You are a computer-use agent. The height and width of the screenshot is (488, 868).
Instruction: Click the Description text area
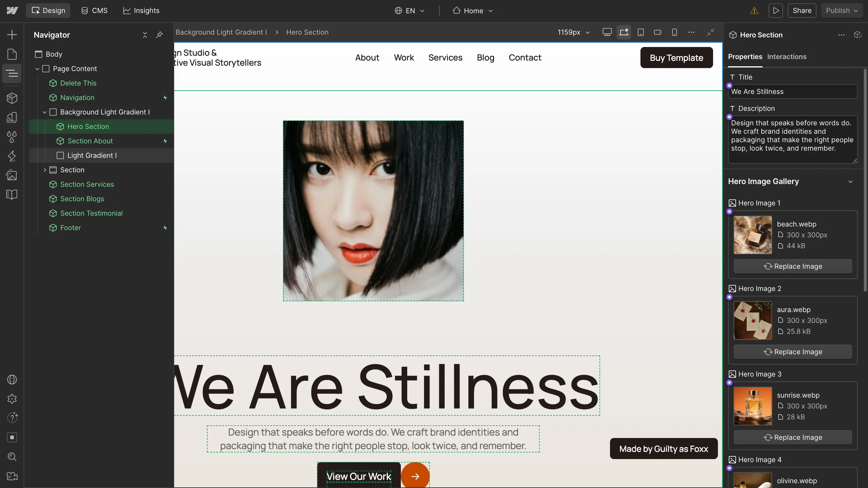(x=793, y=139)
